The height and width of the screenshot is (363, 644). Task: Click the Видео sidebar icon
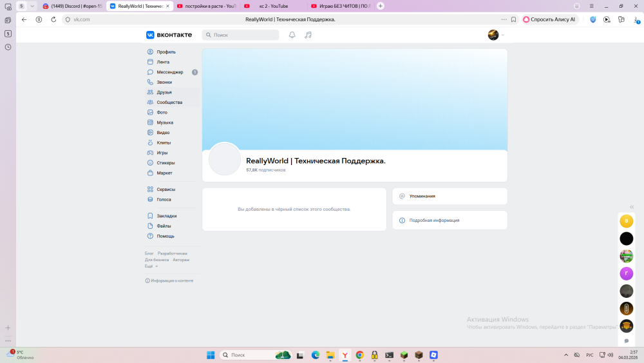click(150, 132)
